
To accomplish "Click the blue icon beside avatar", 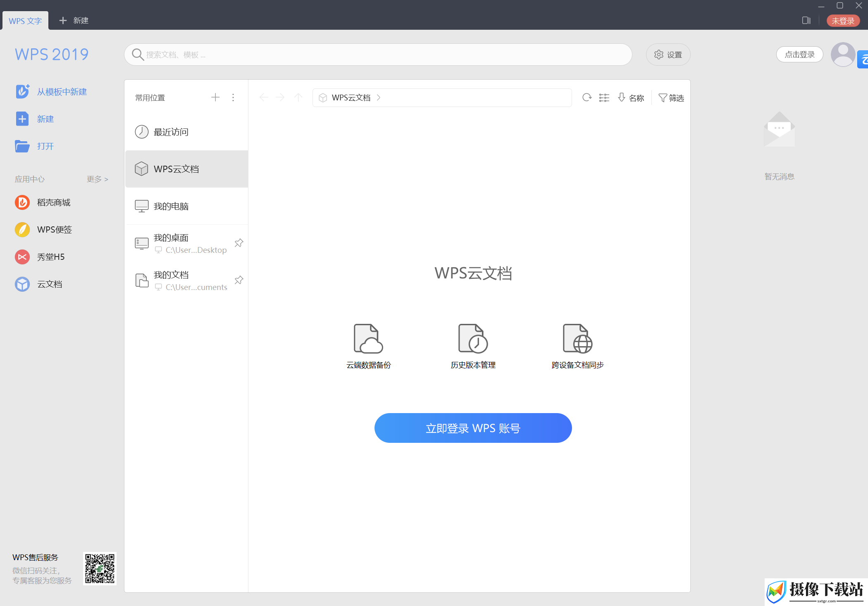I will click(x=863, y=59).
